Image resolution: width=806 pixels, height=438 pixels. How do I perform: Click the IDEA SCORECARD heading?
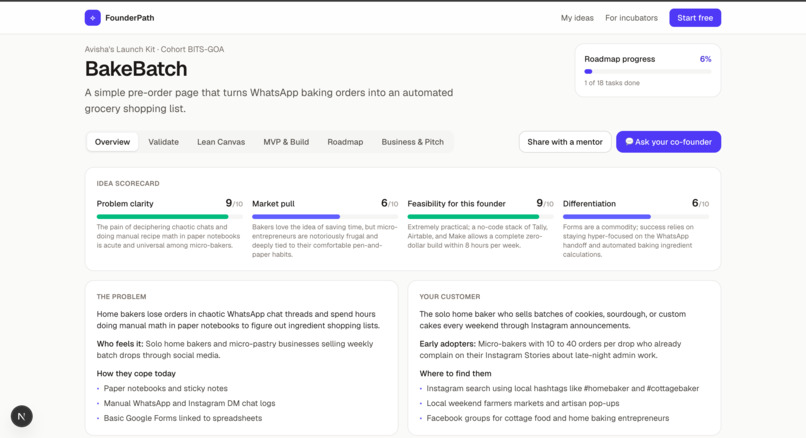pos(128,184)
